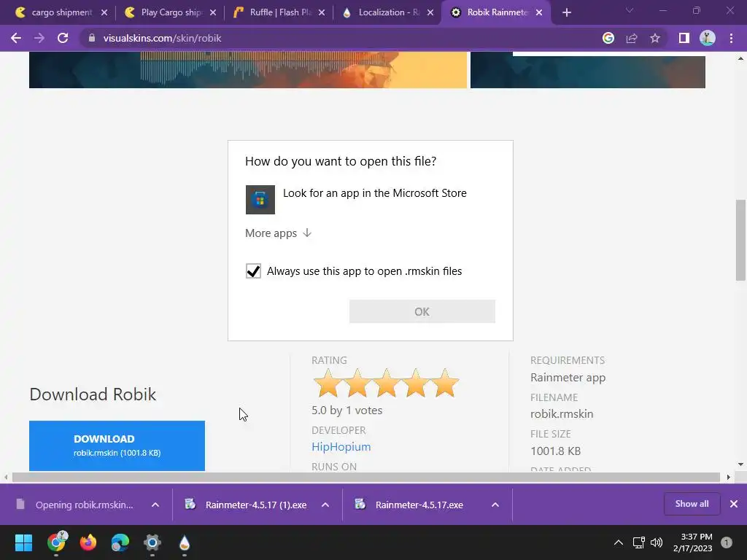
Task: Click the lock icon in address bar
Action: tap(92, 38)
